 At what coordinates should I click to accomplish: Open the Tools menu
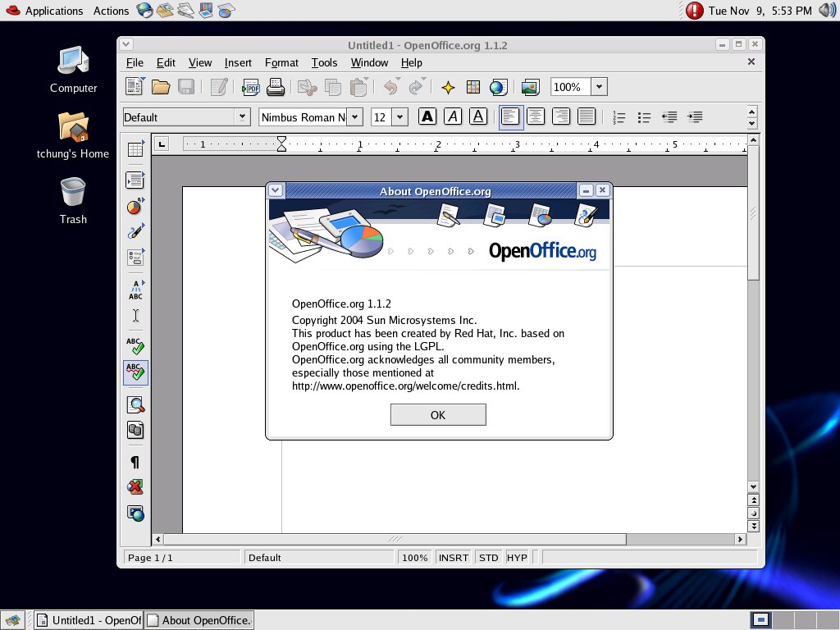[324, 62]
